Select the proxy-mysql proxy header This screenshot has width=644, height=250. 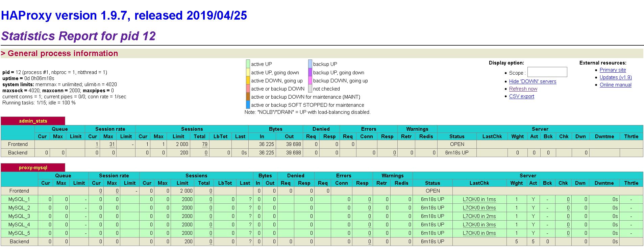point(33,168)
